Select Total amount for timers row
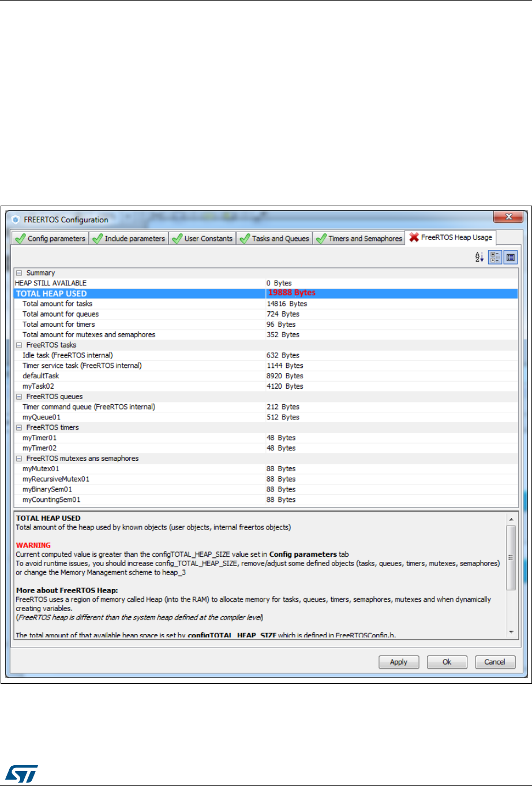532x786 pixels. tap(266, 325)
